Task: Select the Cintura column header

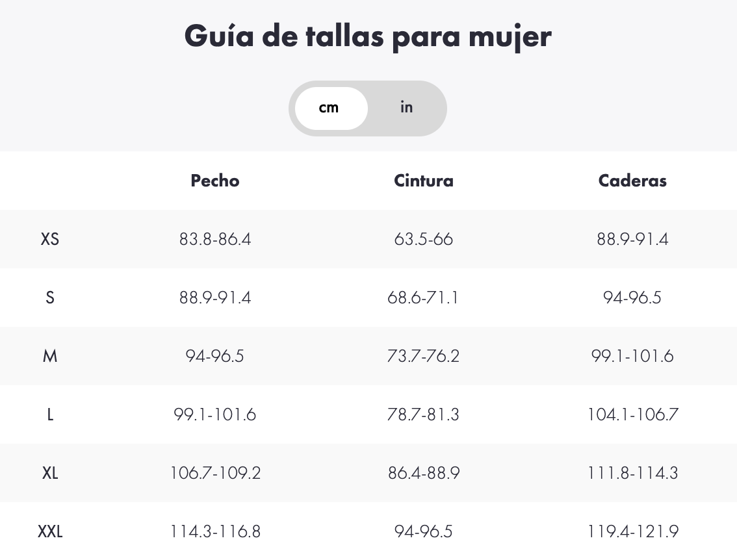Action: (424, 181)
